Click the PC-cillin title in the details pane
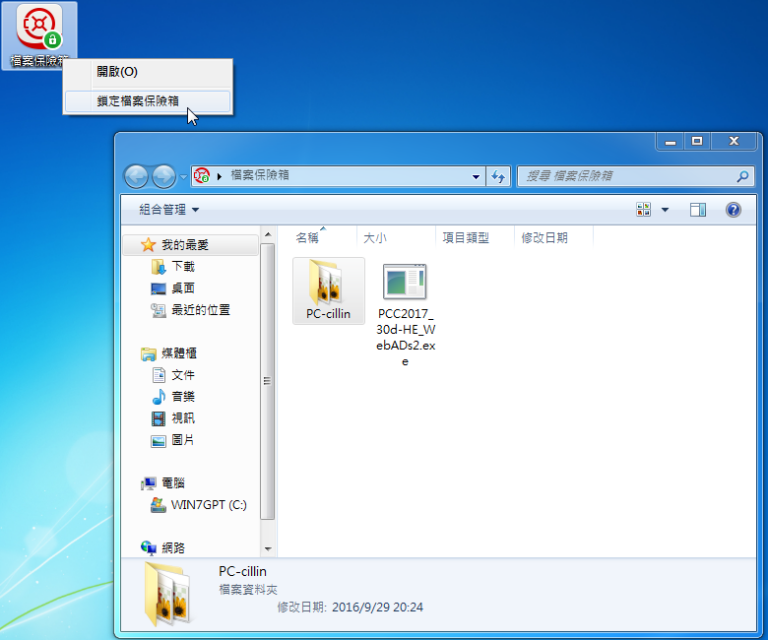The image size is (768, 640). 242,571
